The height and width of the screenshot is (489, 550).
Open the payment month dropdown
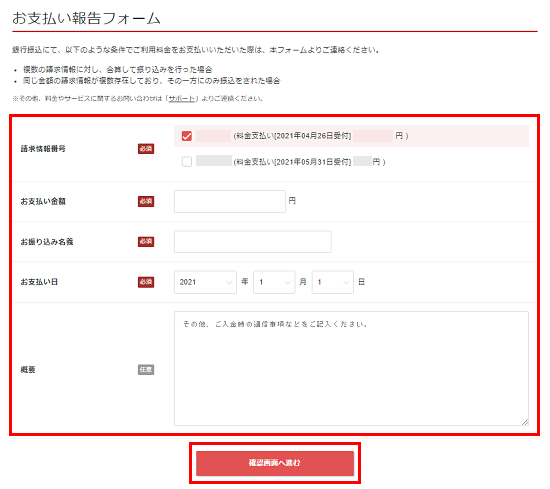click(x=274, y=282)
